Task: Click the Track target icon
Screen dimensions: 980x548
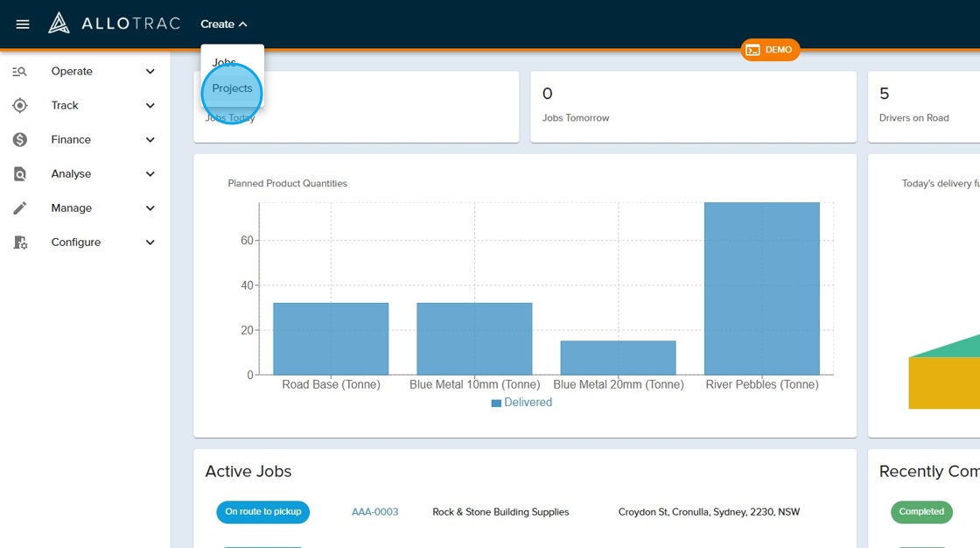Action: 20,106
